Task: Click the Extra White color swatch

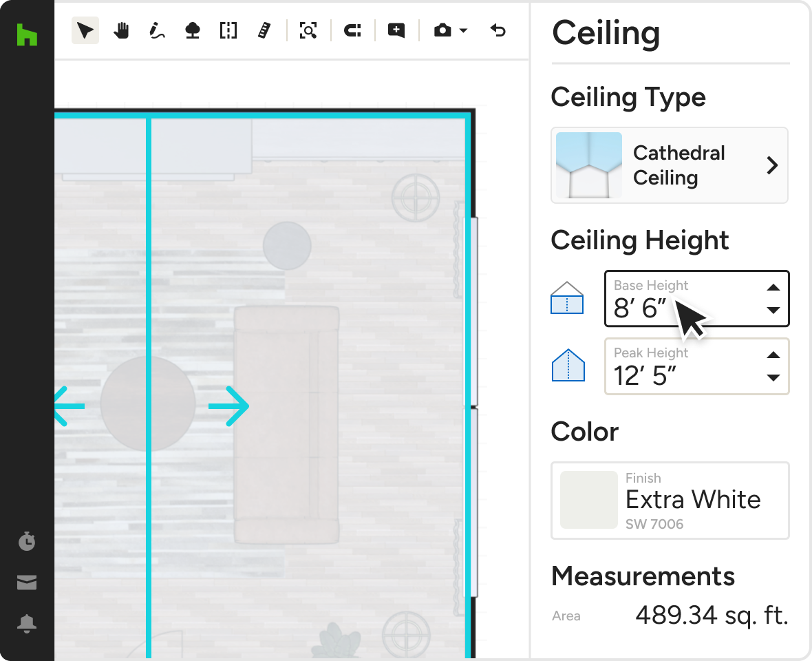Action: coord(588,500)
